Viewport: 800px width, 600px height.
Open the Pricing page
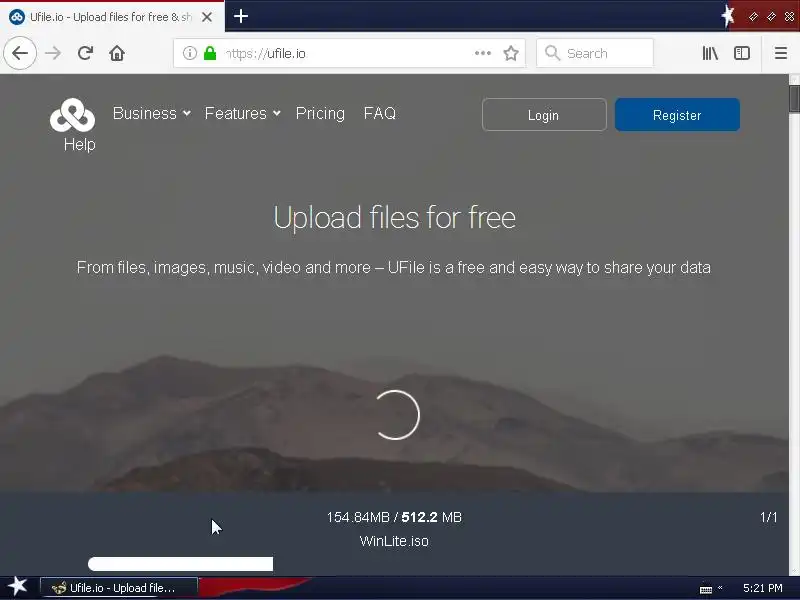(x=320, y=113)
